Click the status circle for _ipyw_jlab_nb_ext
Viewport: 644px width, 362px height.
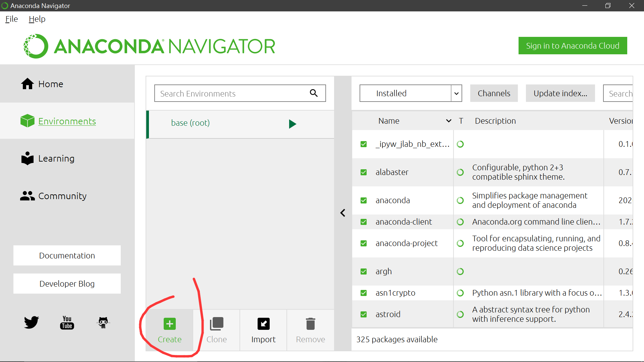click(461, 144)
